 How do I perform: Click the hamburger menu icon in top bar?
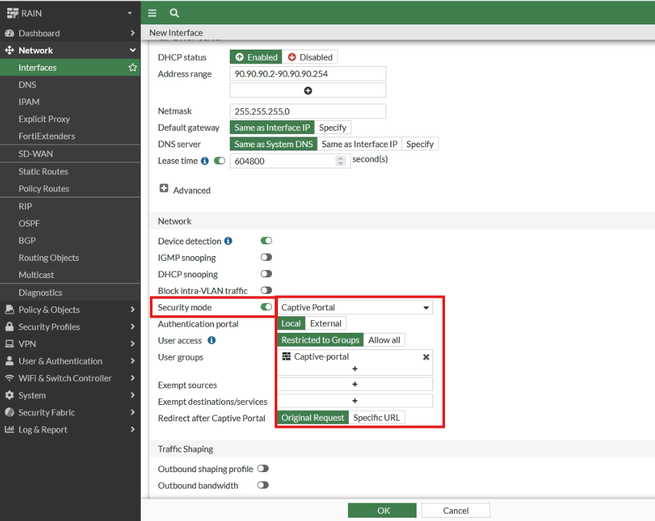(152, 13)
